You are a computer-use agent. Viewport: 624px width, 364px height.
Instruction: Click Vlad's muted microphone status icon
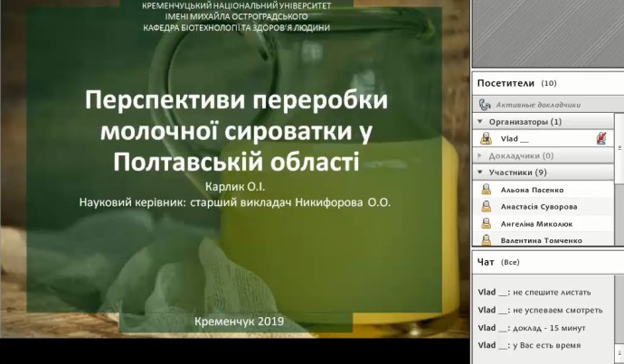[x=600, y=138]
